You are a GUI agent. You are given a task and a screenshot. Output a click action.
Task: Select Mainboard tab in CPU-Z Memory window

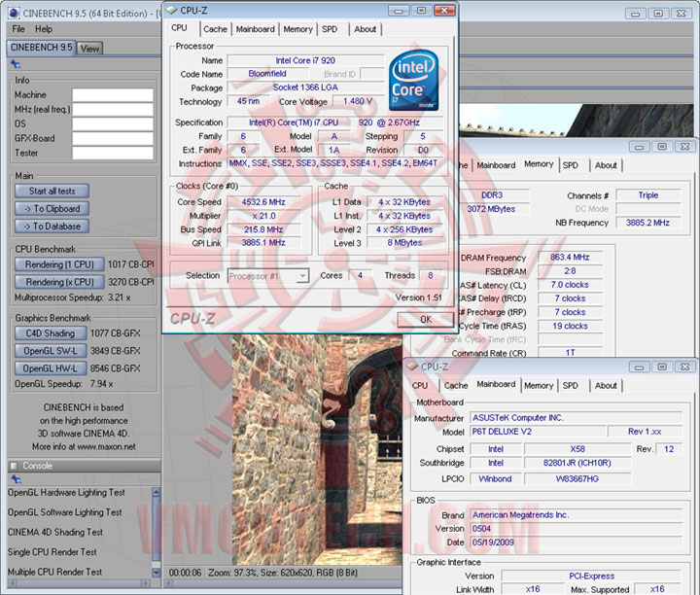pyautogui.click(x=496, y=165)
